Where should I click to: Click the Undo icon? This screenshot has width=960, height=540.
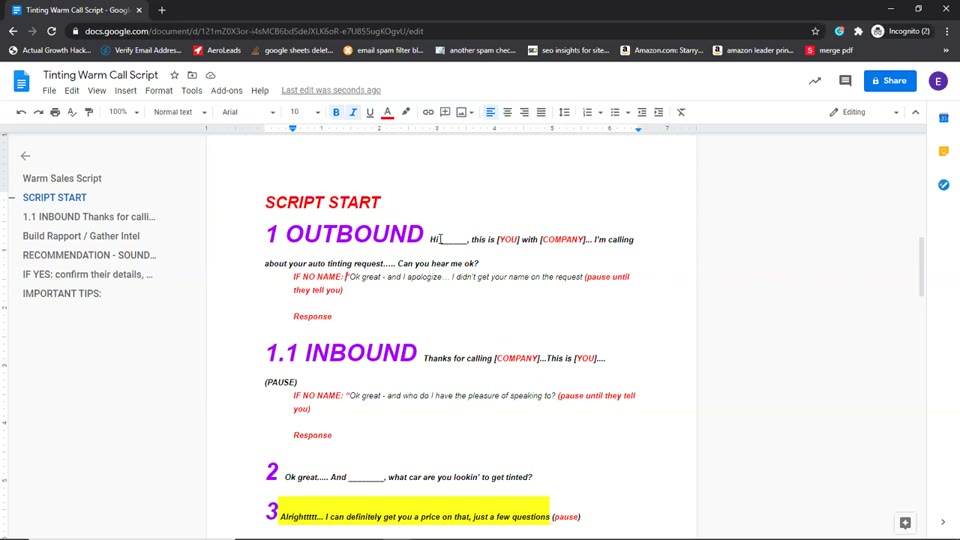21,112
